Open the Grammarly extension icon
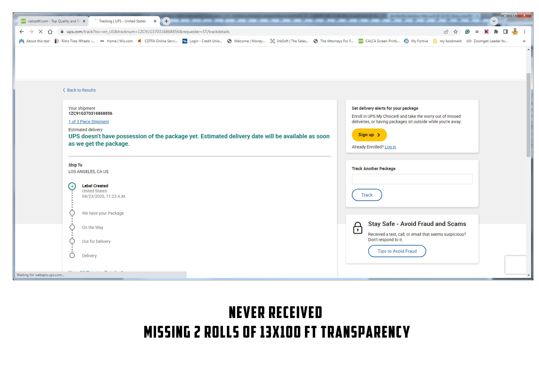Image resolution: width=539 pixels, height=392 pixels. (467, 32)
